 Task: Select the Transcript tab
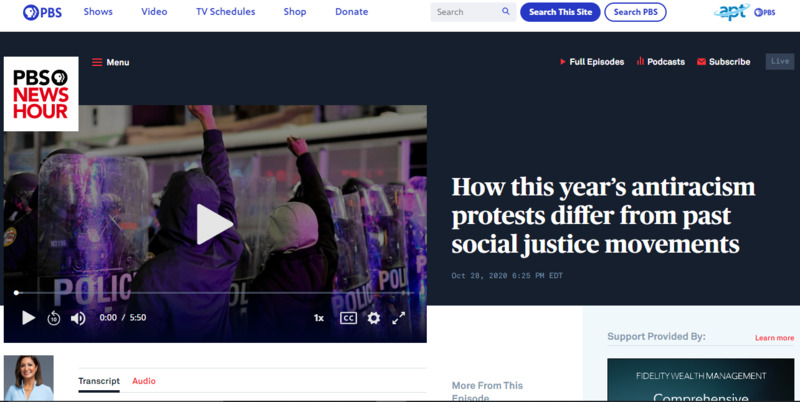pos(99,381)
